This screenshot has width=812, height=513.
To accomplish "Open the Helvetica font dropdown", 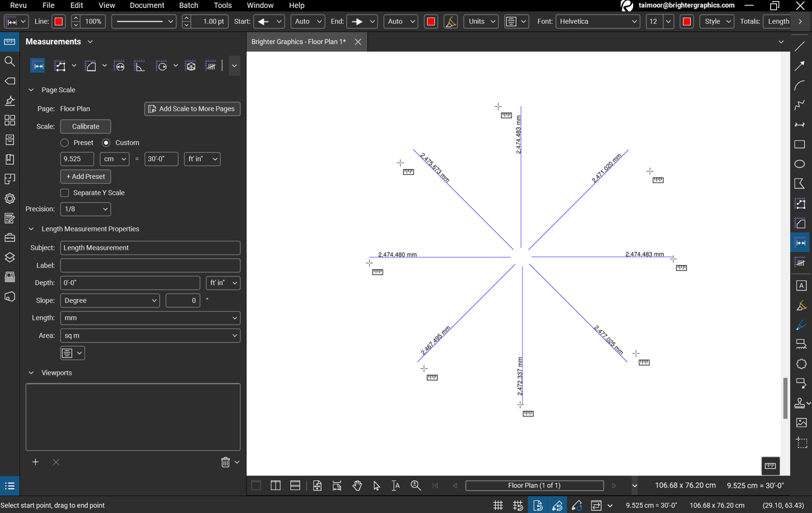I will click(597, 21).
